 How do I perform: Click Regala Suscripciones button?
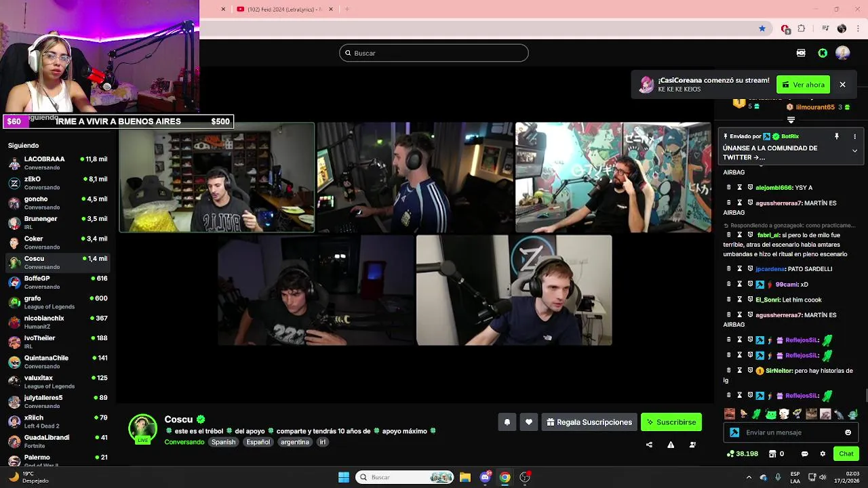coord(589,422)
